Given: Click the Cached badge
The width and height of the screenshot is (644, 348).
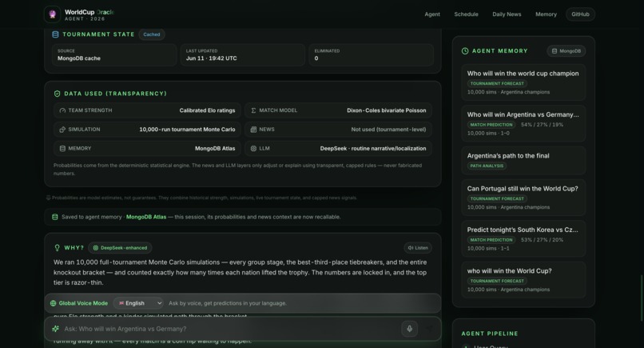Looking at the screenshot, I should (x=152, y=34).
